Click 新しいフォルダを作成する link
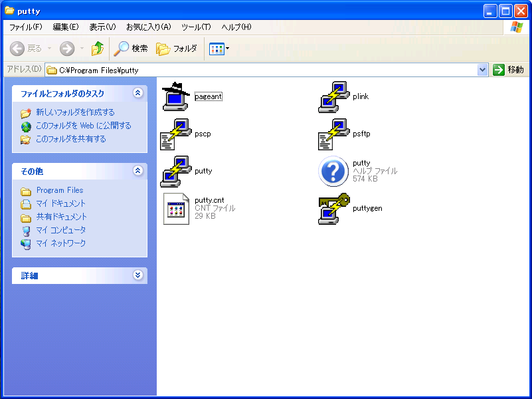The width and height of the screenshot is (532, 399). [75, 112]
